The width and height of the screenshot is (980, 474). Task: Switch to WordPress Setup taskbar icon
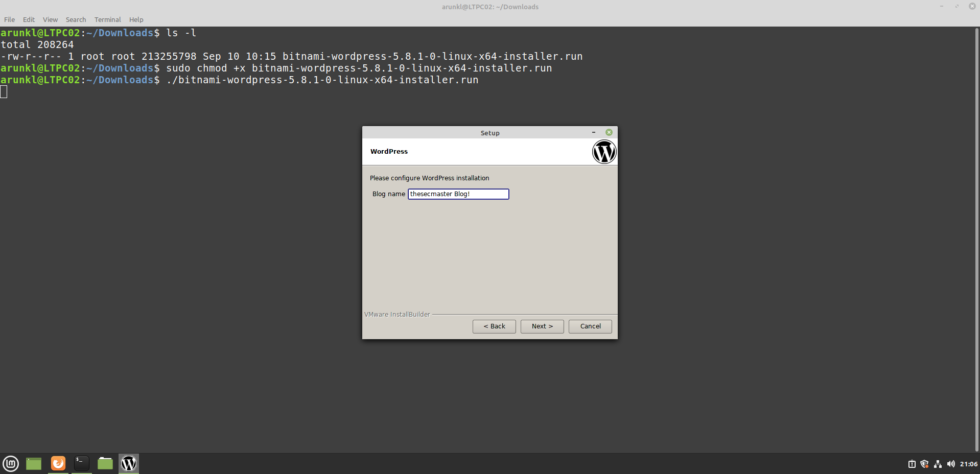[129, 463]
